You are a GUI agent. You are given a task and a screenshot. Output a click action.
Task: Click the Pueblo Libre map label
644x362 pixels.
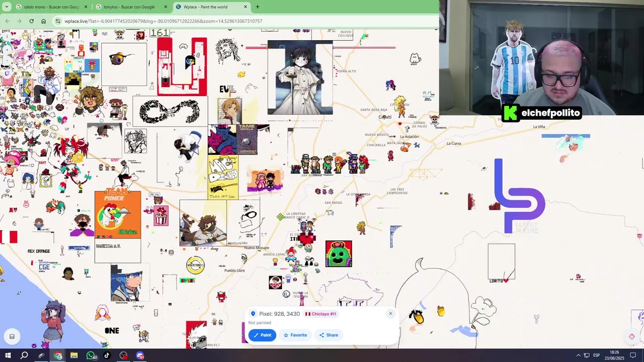234,270
